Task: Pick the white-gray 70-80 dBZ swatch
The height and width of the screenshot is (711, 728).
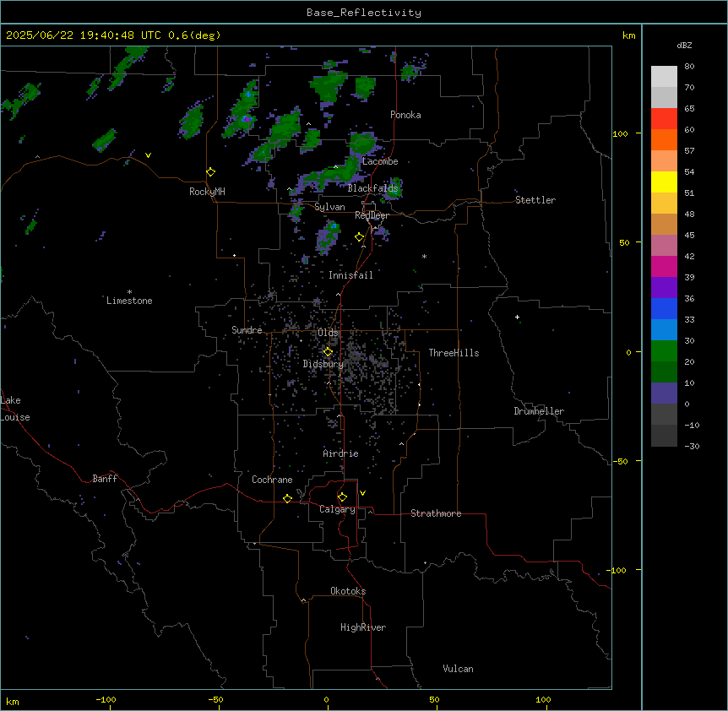Action: [x=664, y=77]
